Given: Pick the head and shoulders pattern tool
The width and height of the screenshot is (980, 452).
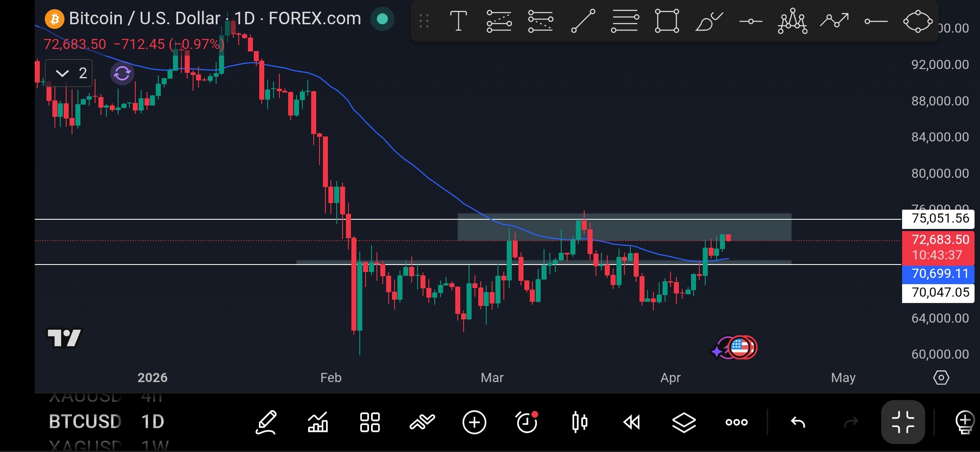Looking at the screenshot, I should 792,21.
